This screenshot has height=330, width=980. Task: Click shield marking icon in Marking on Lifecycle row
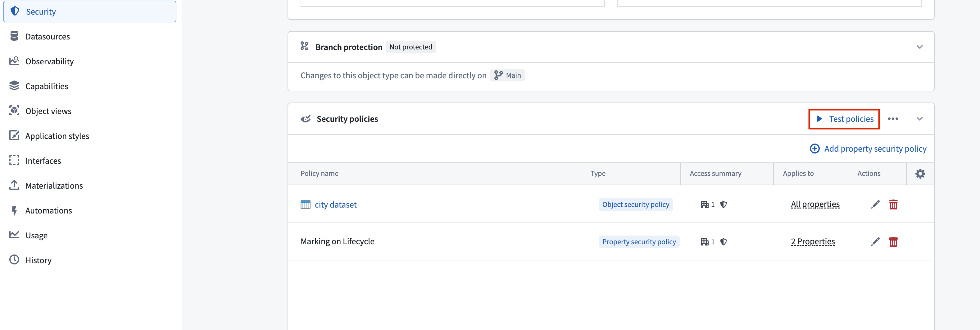click(x=723, y=242)
